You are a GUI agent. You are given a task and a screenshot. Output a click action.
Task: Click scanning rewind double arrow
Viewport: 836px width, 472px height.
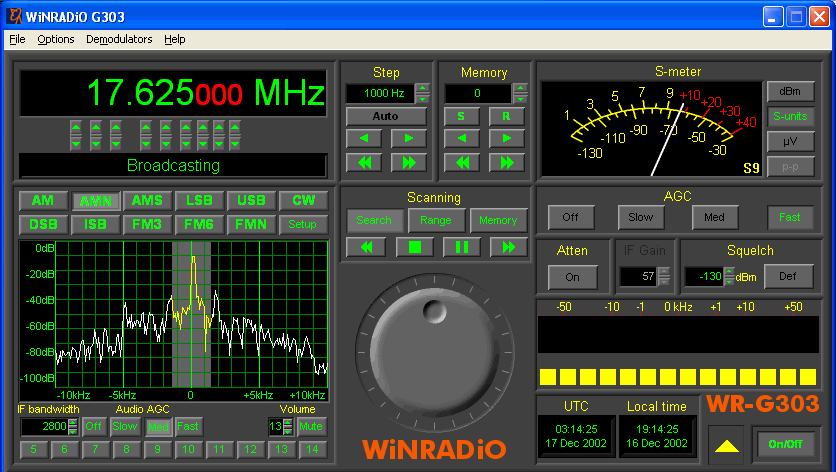tap(367, 246)
